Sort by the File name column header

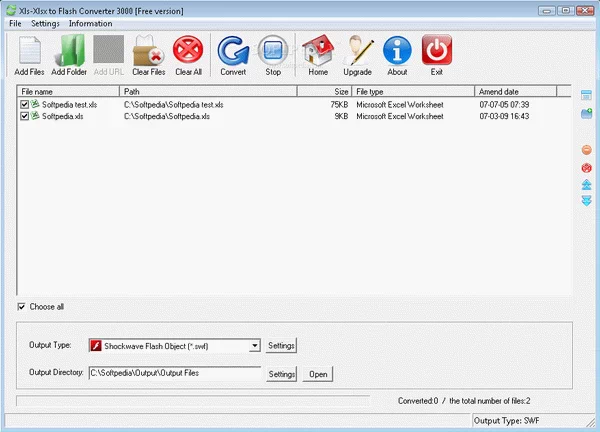coord(68,91)
